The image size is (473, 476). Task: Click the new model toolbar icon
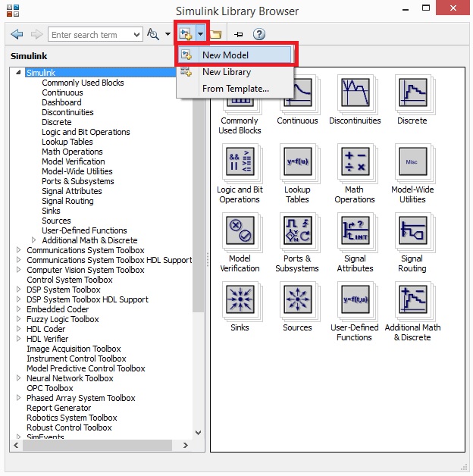coord(185,33)
